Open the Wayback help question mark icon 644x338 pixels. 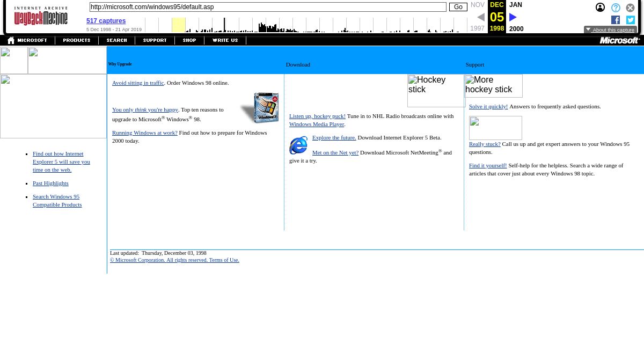[x=616, y=8]
